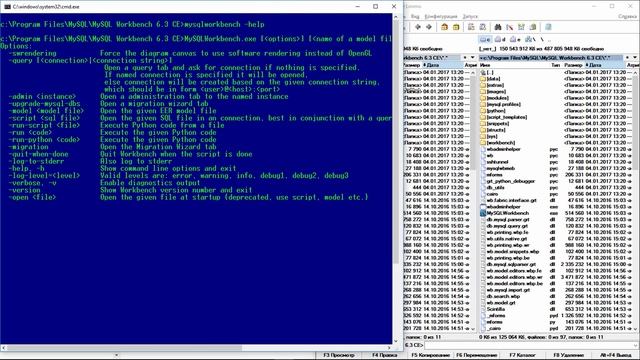Click Alt+F4 Выход button

(x=616, y=355)
